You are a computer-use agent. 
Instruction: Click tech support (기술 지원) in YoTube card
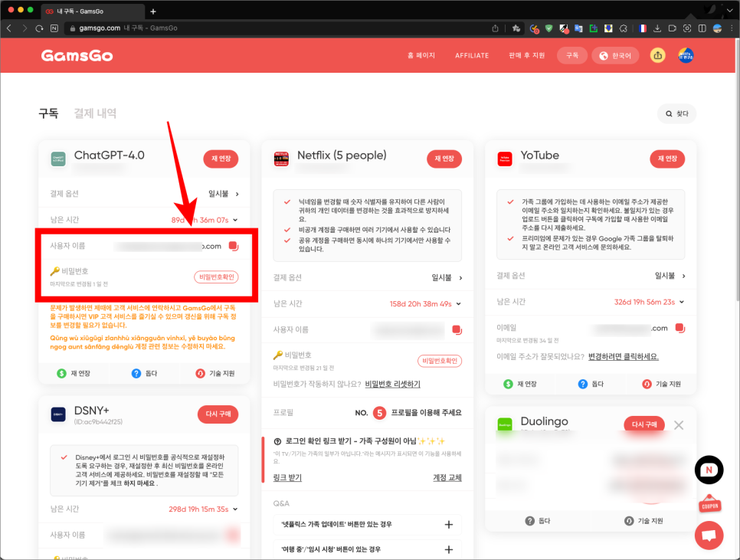(x=661, y=384)
